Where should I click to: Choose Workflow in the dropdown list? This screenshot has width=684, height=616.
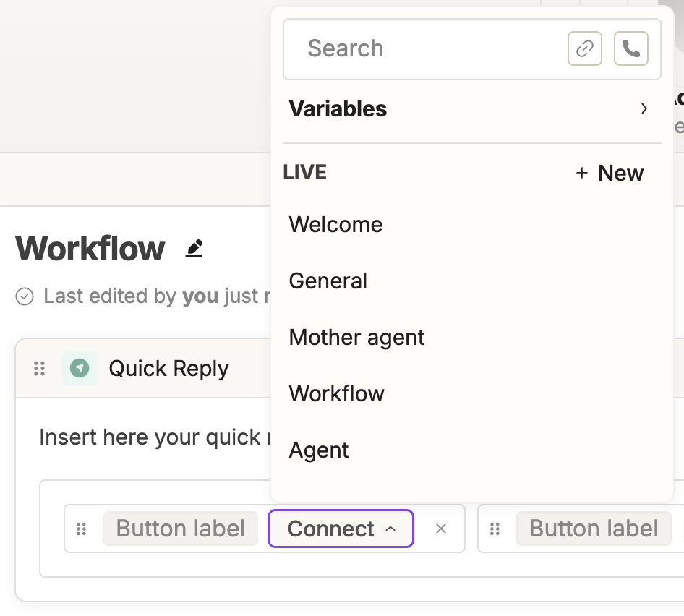pos(336,394)
